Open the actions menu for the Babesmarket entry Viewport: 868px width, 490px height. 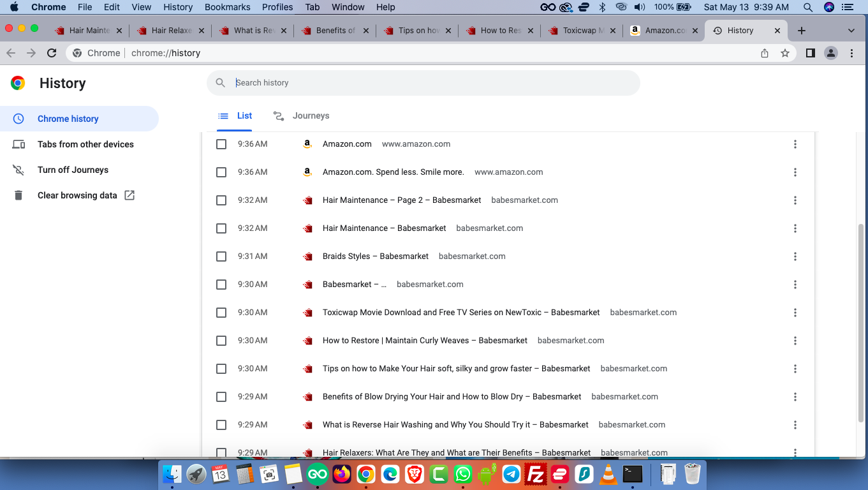coord(795,284)
